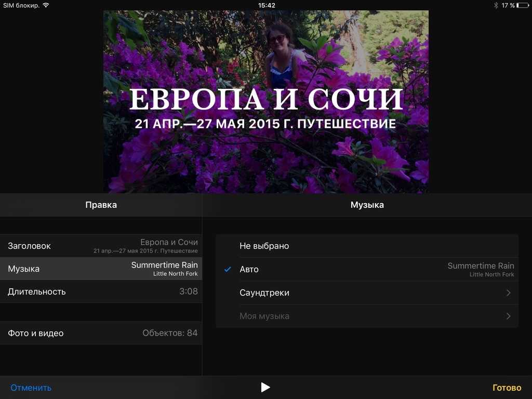Select the Авто music option

[249, 269]
